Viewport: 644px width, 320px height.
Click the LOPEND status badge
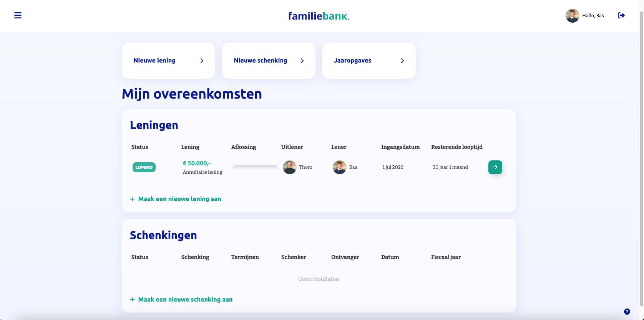144,167
